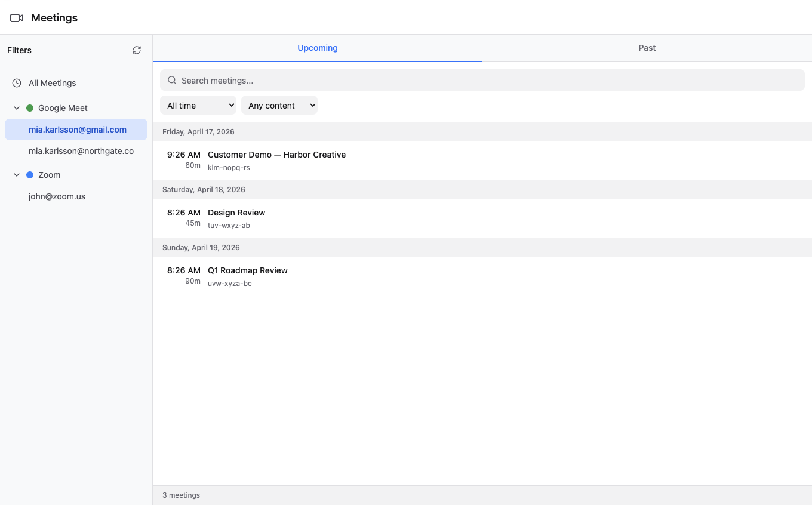Click inside the Search meetings field
The height and width of the screenshot is (505, 812).
coord(418,79)
